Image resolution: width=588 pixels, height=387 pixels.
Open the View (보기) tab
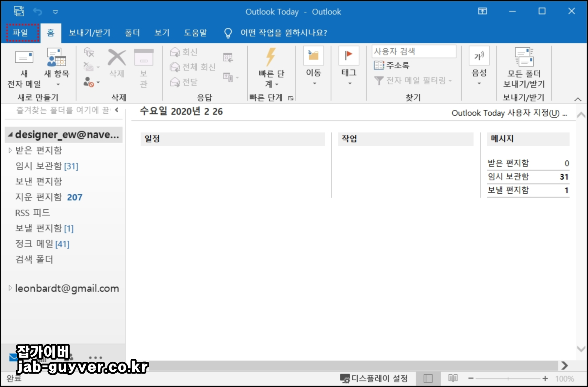(162, 33)
